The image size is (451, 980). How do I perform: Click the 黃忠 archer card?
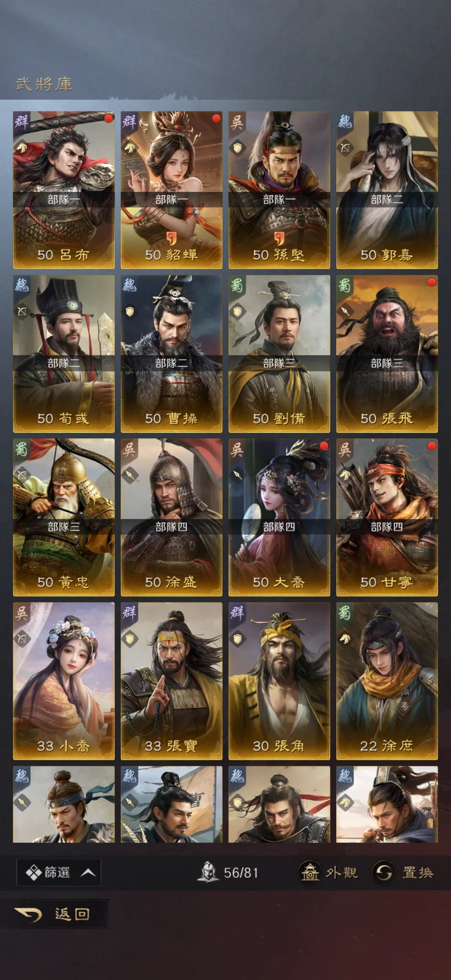click(64, 517)
